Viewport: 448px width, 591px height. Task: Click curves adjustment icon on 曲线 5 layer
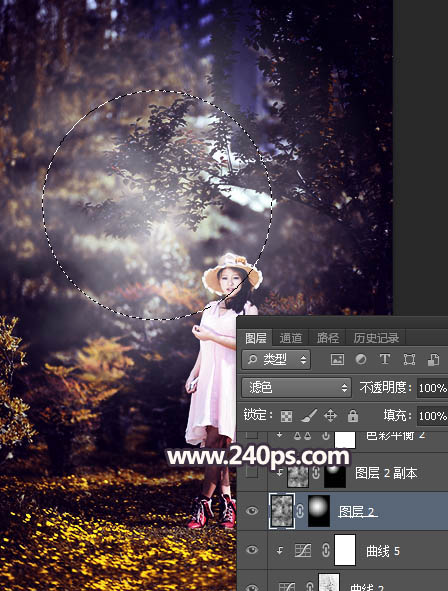pyautogui.click(x=303, y=551)
